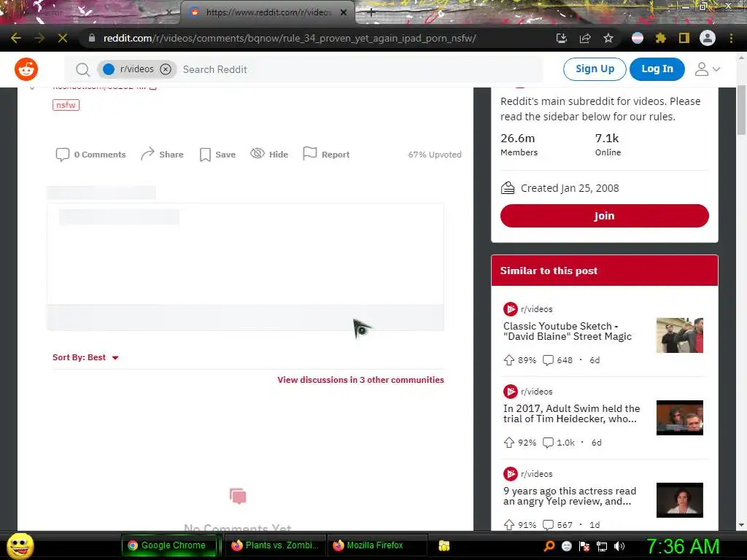Open a new tab with the plus button
Screen dimensions: 747x560
point(371,12)
